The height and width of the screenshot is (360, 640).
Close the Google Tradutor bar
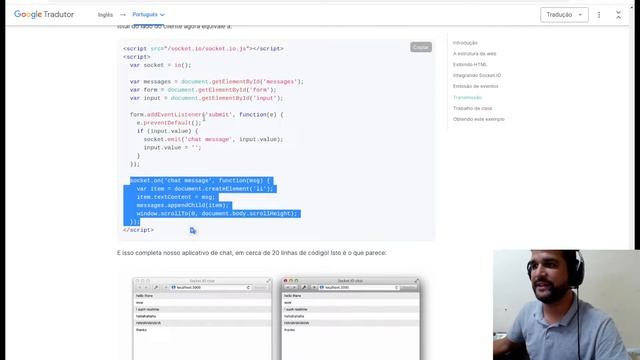[618, 15]
